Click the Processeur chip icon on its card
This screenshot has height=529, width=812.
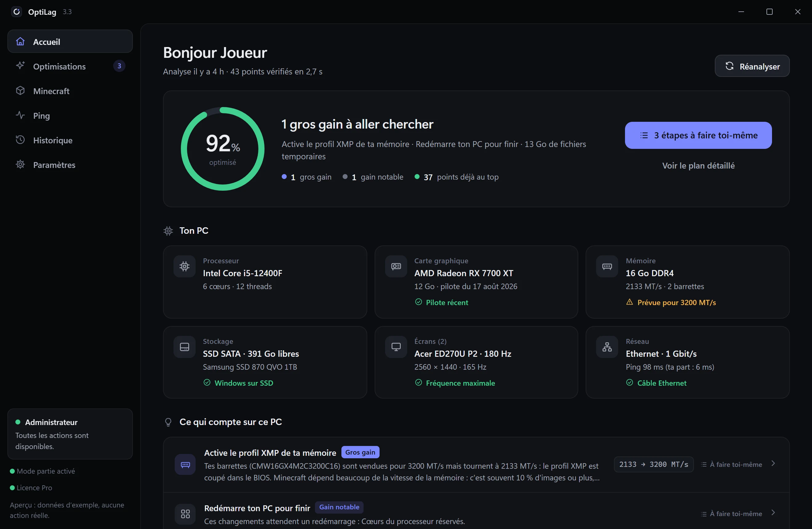point(185,266)
